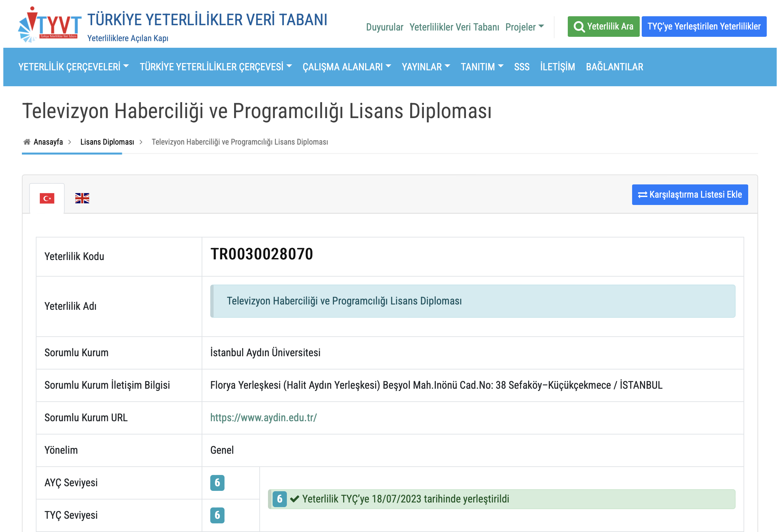Expand TÜRKİYE YETERLİLİKLER ÇERÇEVESİ dropdown
The width and height of the screenshot is (784, 532).
coord(216,67)
